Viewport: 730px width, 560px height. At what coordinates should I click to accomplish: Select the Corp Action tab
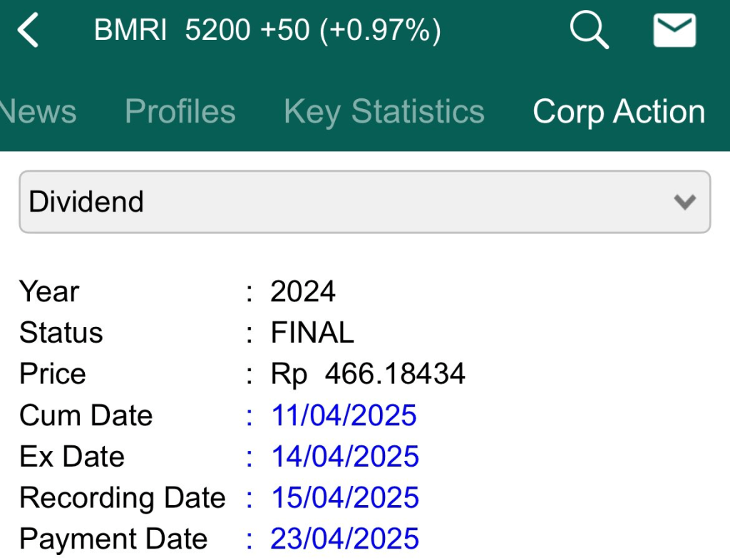(619, 112)
